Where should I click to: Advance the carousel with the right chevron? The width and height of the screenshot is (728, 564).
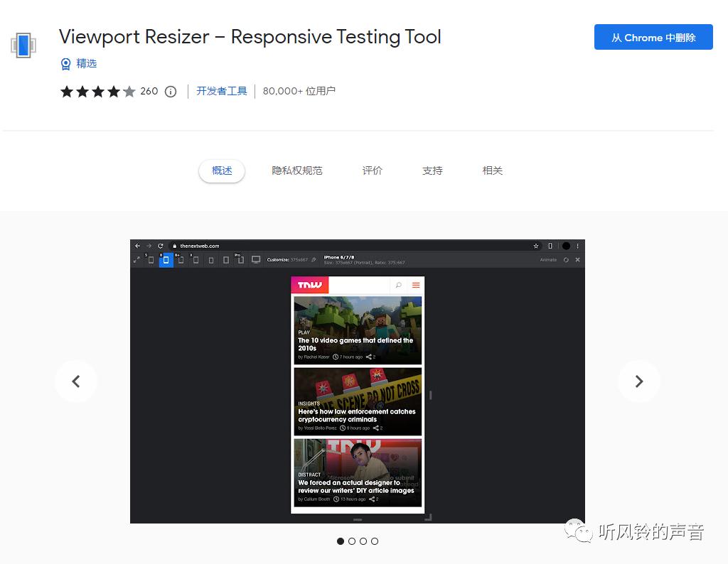click(x=639, y=381)
